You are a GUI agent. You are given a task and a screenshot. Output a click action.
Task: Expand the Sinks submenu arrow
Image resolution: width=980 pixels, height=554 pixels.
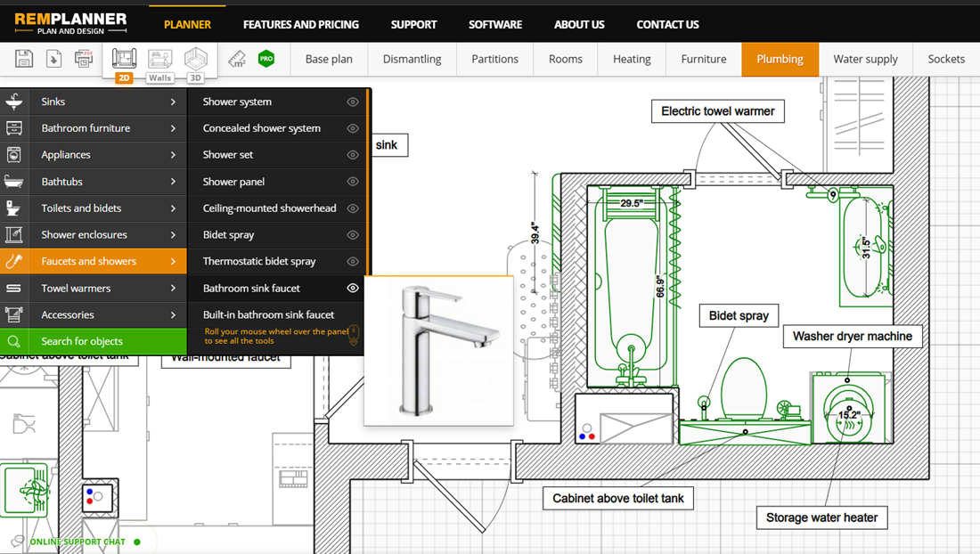pyautogui.click(x=173, y=102)
